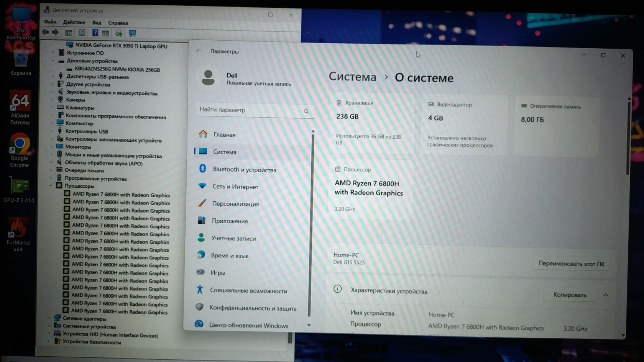Select KBG40ZNS256G NVMe KIOXIA 256GB disk entry
This screenshot has width=644, height=362.
click(117, 69)
